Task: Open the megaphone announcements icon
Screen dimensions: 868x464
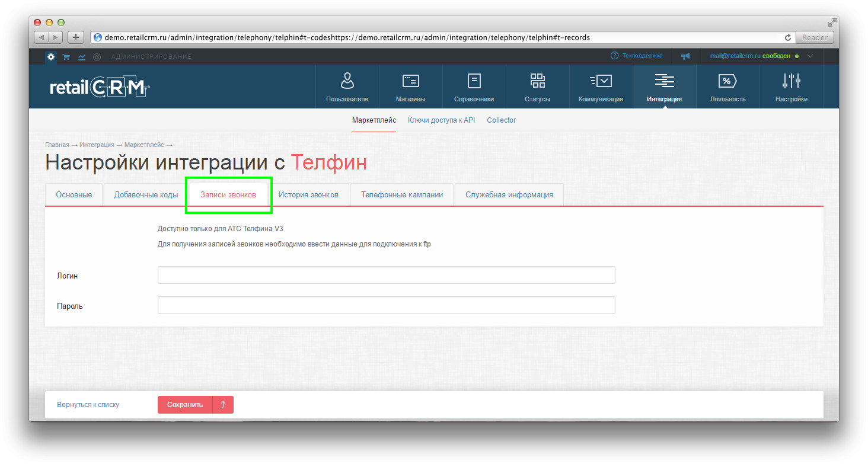Action: [x=685, y=56]
